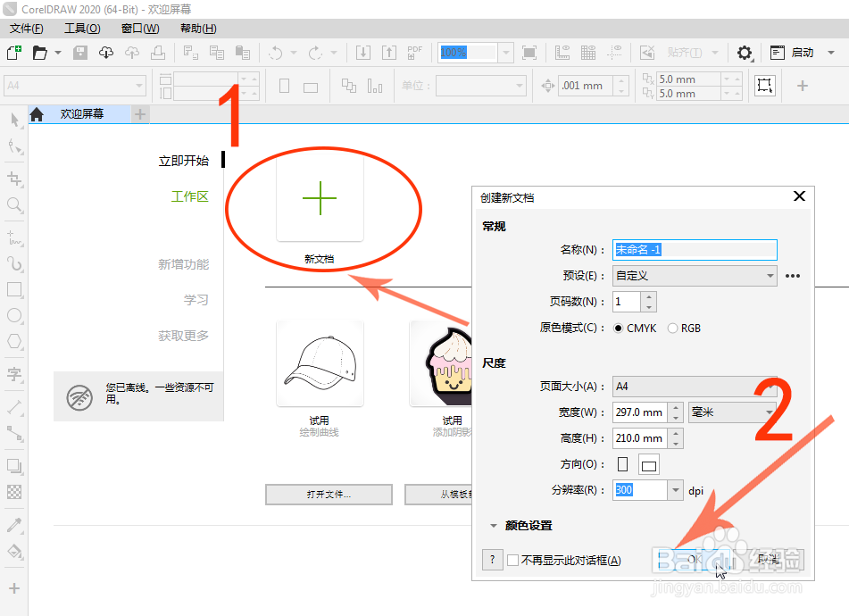Screen dimensions: 849x616
Task: Open CorelDRAW options via the gear icon
Action: 745,53
